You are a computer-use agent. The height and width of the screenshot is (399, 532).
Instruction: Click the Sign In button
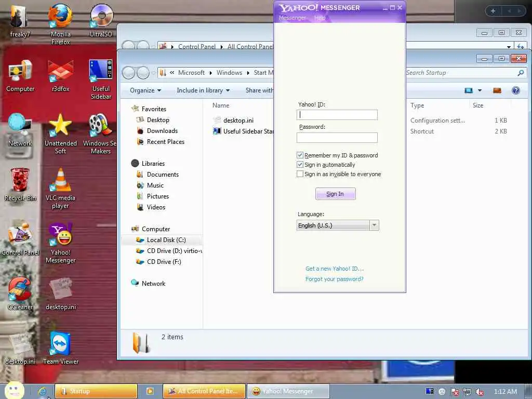335,194
